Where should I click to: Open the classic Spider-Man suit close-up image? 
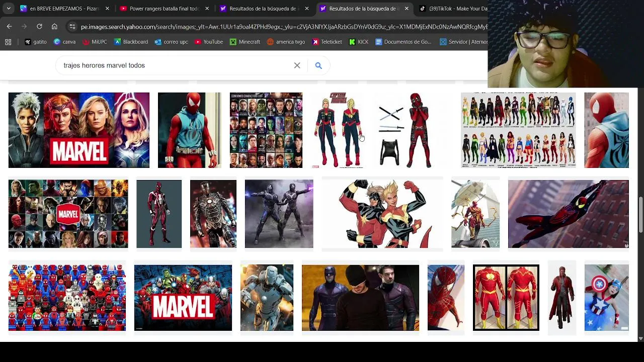[x=446, y=298]
